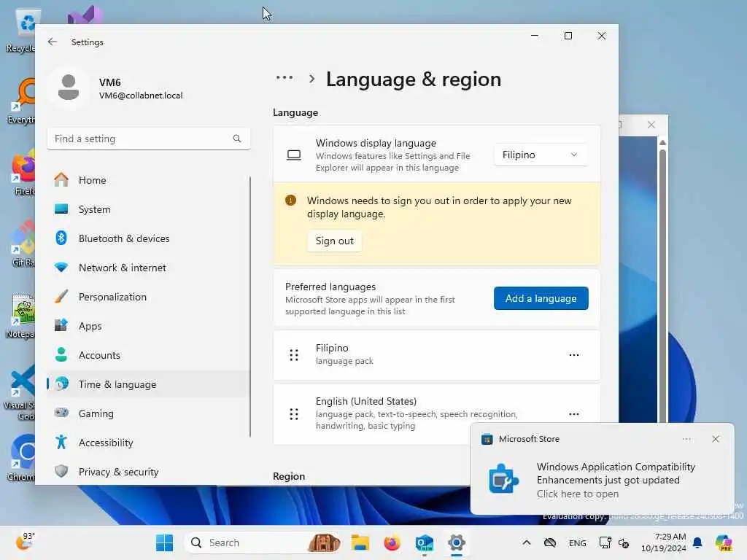Show hidden system tray icons
Image resolution: width=747 pixels, height=560 pixels.
[x=527, y=542]
